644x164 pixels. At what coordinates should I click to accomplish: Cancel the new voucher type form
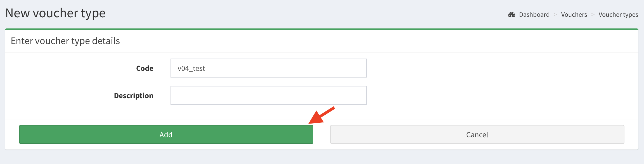pos(477,134)
